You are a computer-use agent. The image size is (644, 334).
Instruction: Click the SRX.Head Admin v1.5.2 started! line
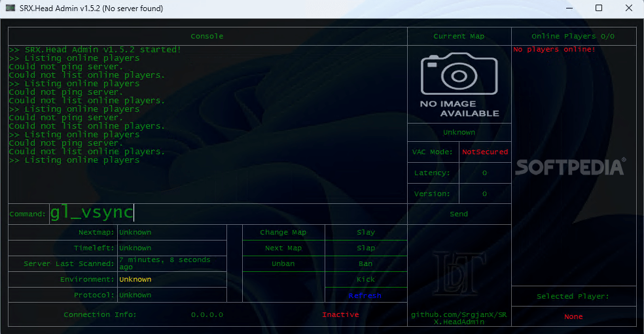(95, 50)
